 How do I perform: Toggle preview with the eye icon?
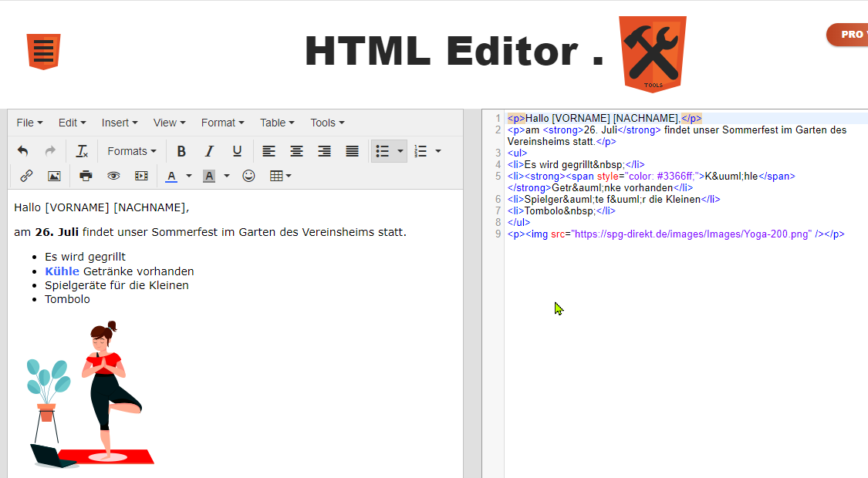point(113,176)
